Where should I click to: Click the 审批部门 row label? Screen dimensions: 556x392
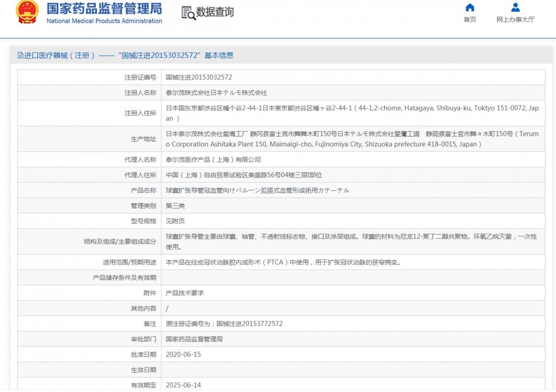point(144,339)
